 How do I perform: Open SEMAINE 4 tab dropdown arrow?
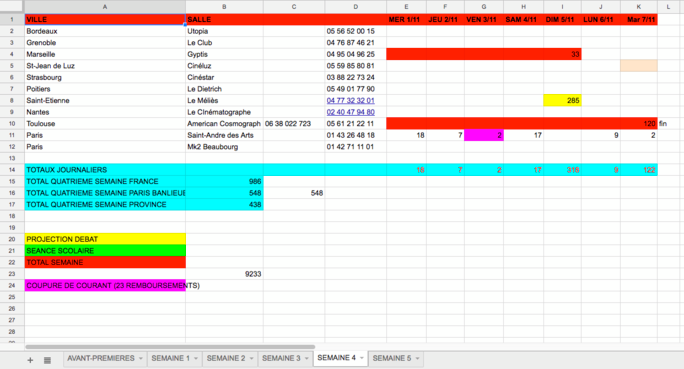coord(362,358)
